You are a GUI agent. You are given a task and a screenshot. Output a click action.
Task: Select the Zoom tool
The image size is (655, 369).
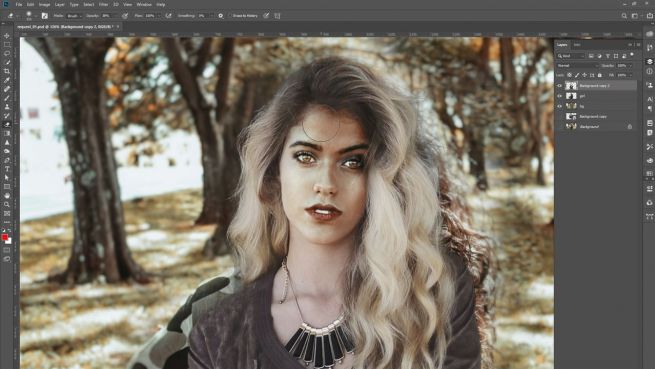pos(7,204)
